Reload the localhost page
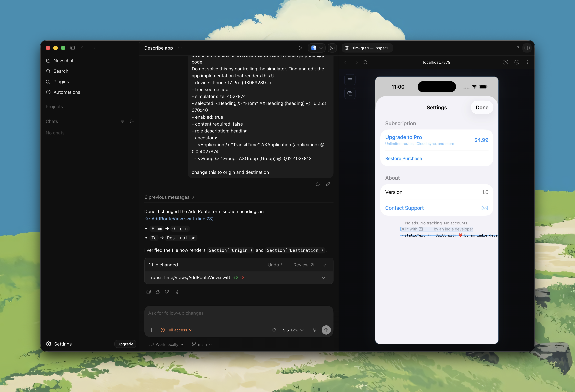Image resolution: width=575 pixels, height=392 pixels. 365,62
